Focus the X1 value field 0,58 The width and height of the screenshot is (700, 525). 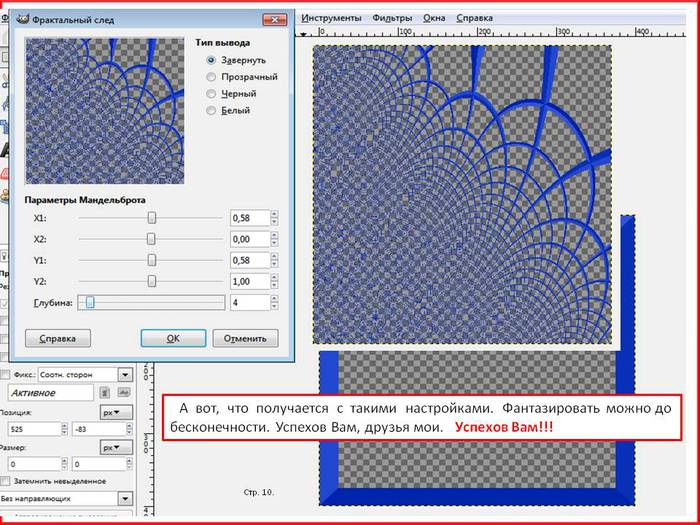point(250,218)
